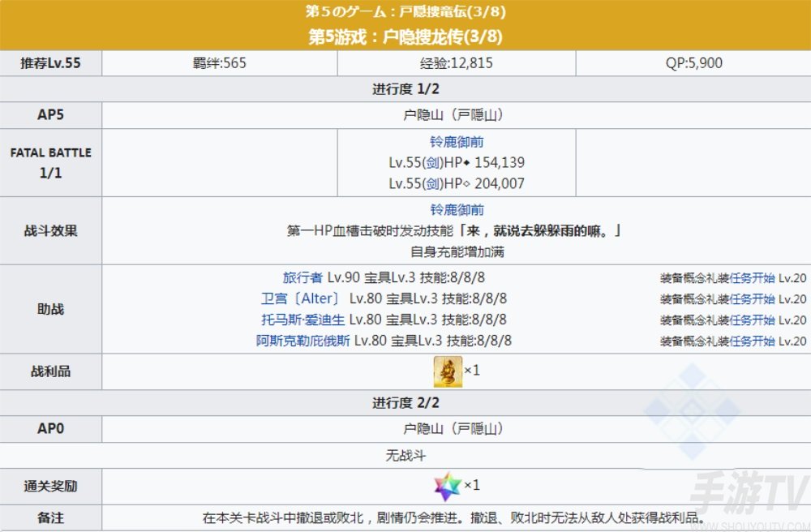
Task: Click 任务开始 link in the 卫宫〔Alter〕 row
Action: point(752,299)
